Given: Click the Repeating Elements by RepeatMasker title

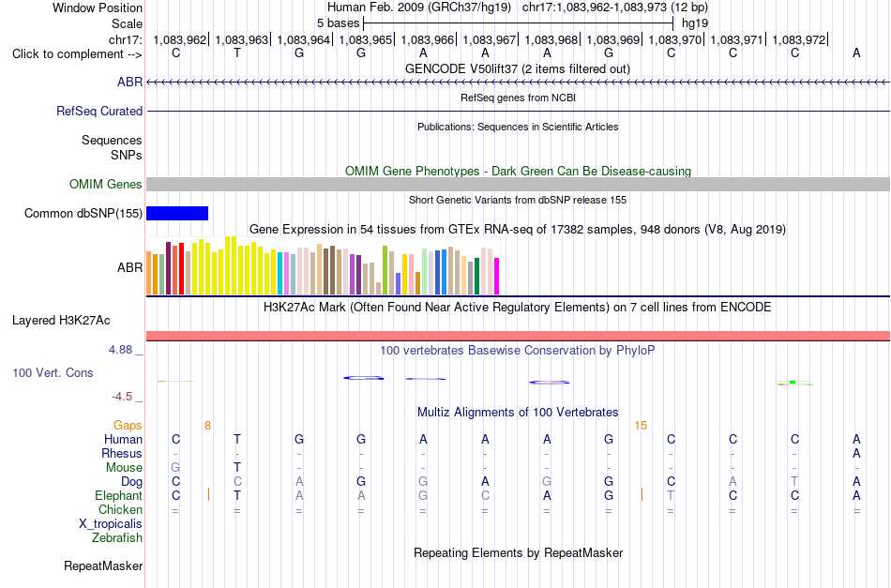Looking at the screenshot, I should (519, 552).
